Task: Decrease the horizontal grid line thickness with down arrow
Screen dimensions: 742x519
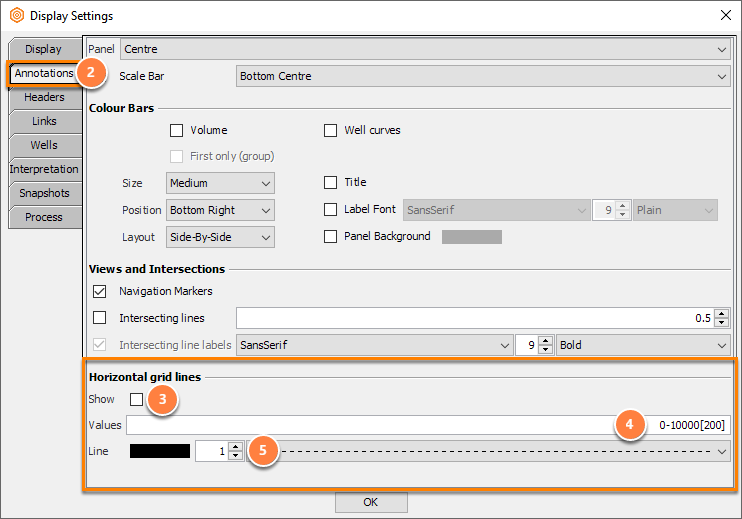Action: pyautogui.click(x=235, y=455)
